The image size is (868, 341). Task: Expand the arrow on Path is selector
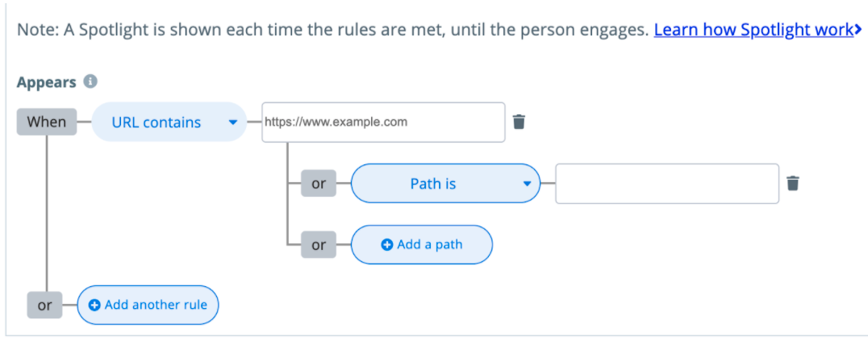pyautogui.click(x=528, y=184)
